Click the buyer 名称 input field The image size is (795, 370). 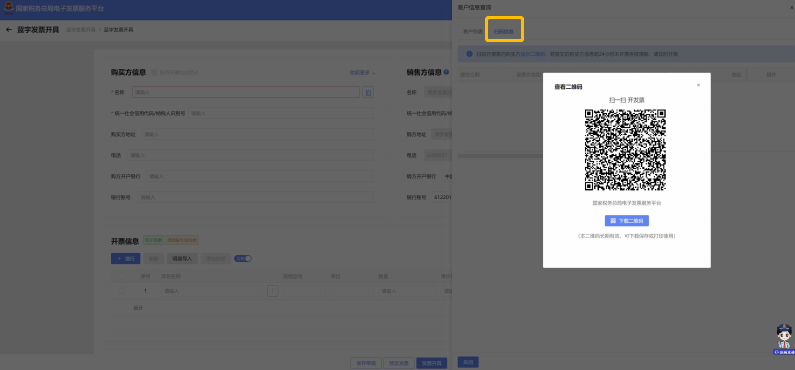246,92
